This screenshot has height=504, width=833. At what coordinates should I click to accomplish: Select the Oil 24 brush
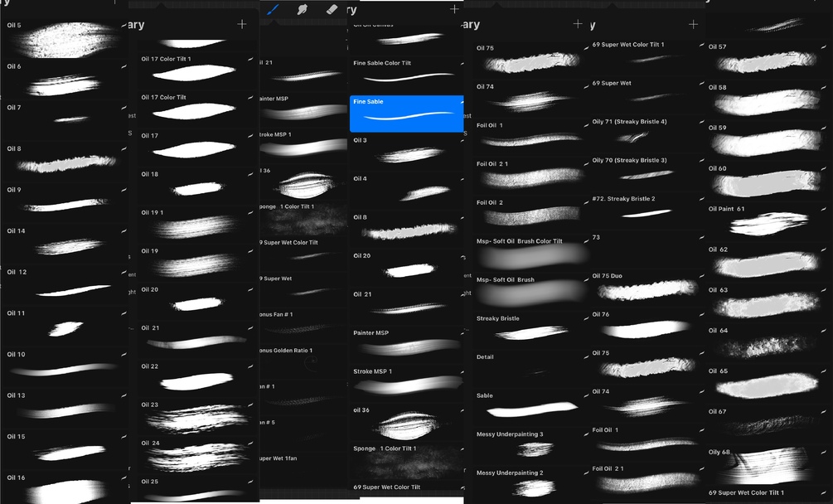click(197, 455)
